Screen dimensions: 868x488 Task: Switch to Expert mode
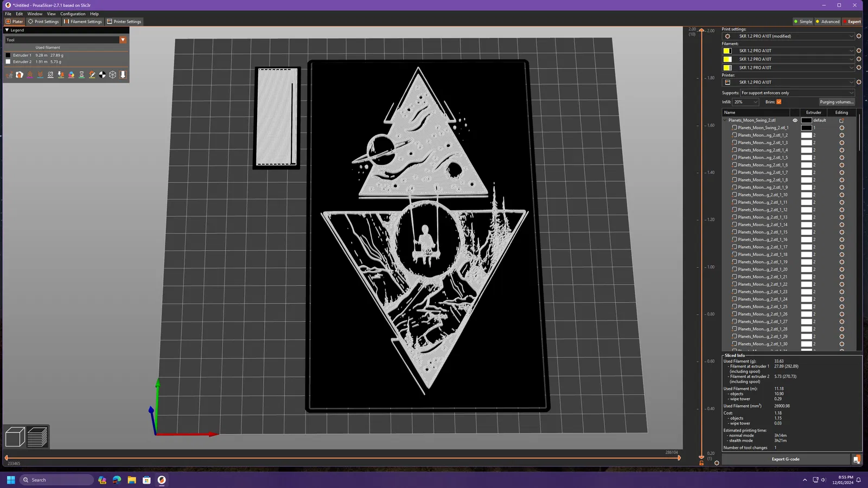tap(852, 22)
